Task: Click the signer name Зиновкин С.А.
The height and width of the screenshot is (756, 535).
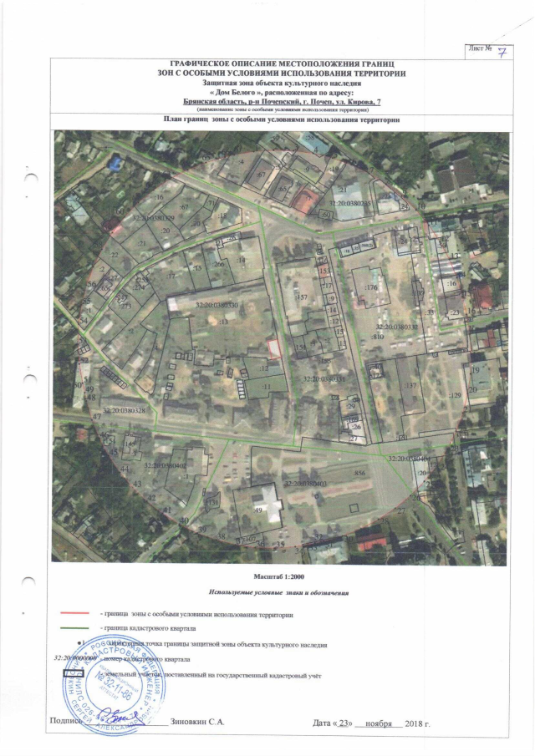Action: tap(197, 721)
